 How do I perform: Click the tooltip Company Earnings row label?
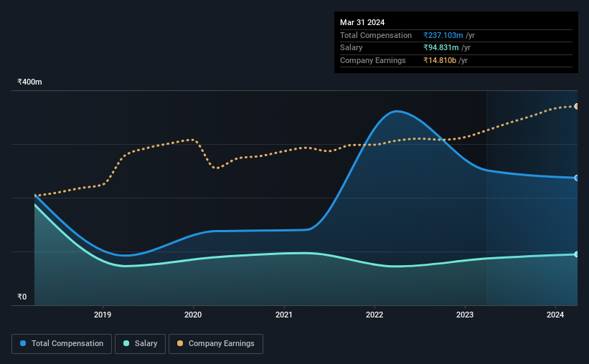click(x=372, y=60)
